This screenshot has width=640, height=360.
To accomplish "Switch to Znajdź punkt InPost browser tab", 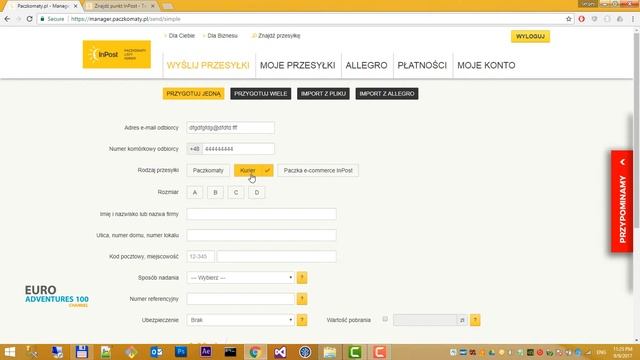I will click(120, 6).
